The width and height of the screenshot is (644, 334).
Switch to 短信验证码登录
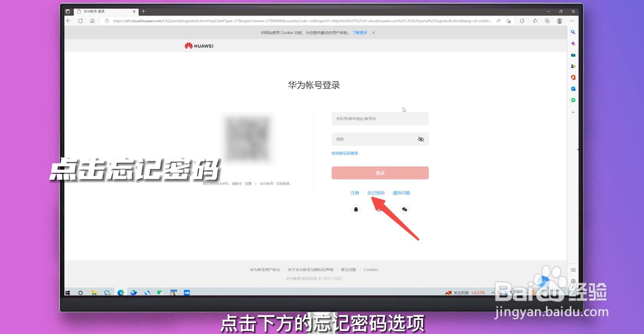point(345,153)
